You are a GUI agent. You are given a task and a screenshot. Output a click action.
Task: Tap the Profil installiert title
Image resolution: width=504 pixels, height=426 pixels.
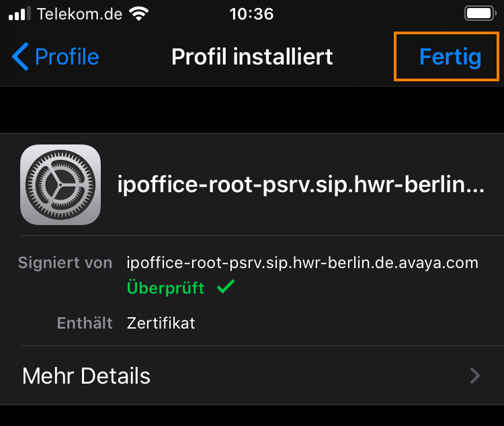252,57
